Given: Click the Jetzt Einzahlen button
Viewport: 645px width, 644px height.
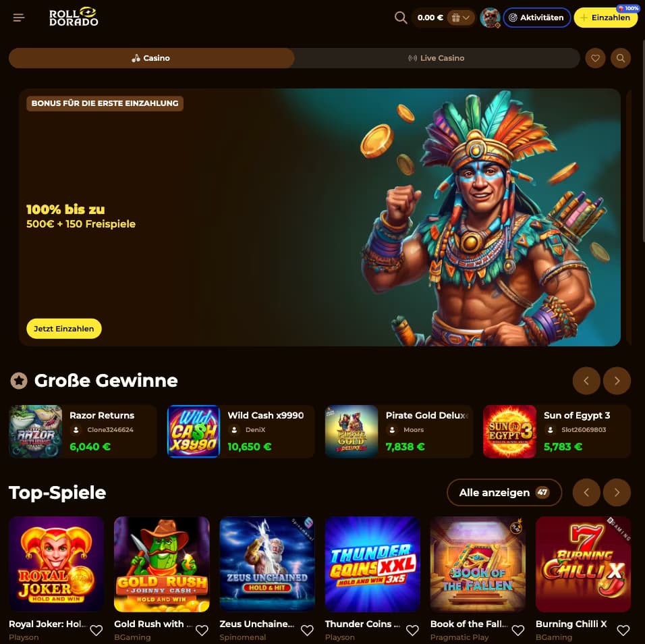Looking at the screenshot, I should [x=64, y=329].
